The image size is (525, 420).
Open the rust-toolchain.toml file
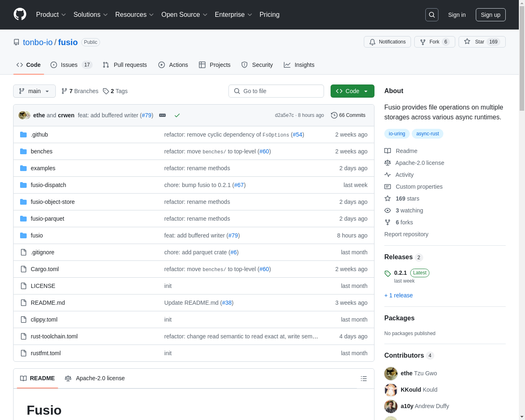click(x=54, y=336)
